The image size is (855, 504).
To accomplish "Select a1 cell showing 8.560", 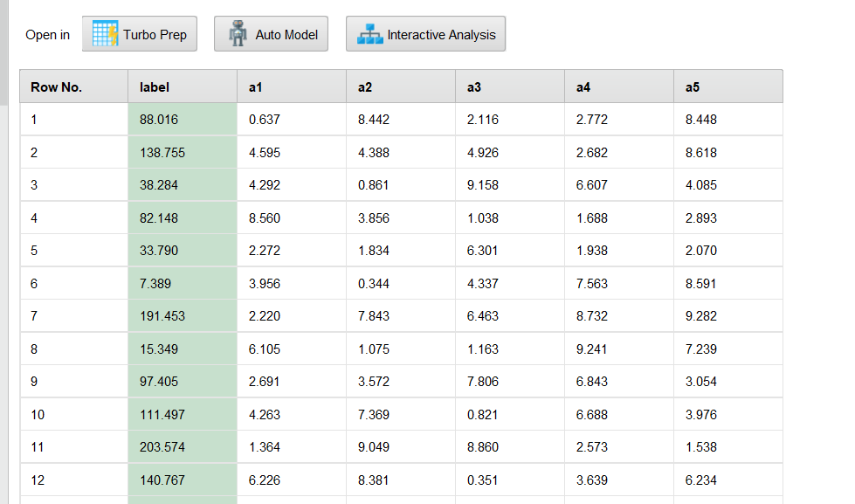I will [292, 218].
